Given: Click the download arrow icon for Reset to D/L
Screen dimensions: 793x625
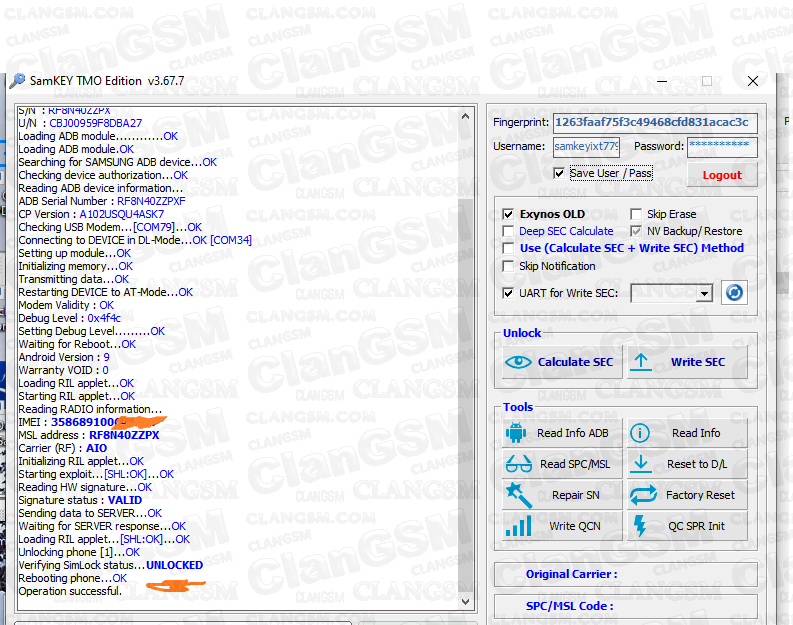Looking at the screenshot, I should 641,464.
